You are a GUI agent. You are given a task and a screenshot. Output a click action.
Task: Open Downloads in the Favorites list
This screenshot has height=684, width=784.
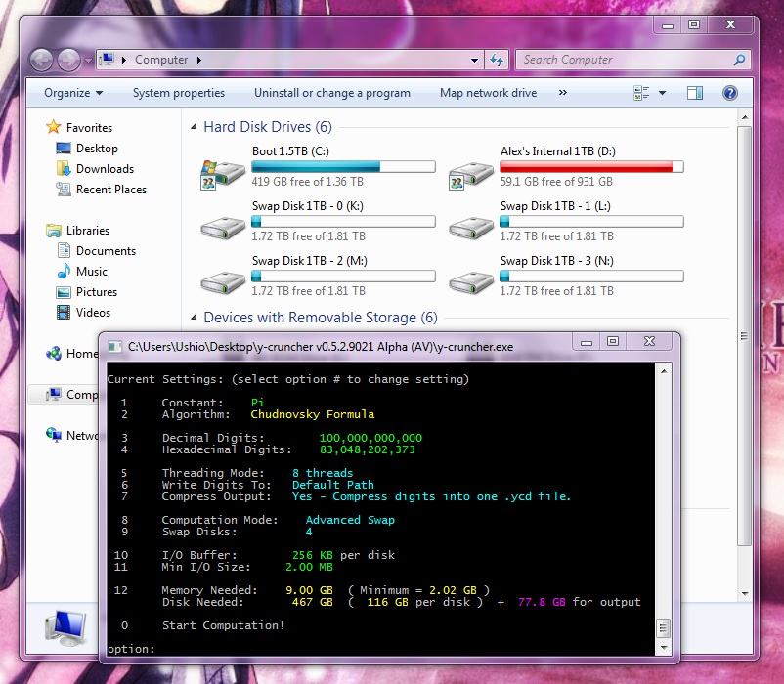click(105, 169)
